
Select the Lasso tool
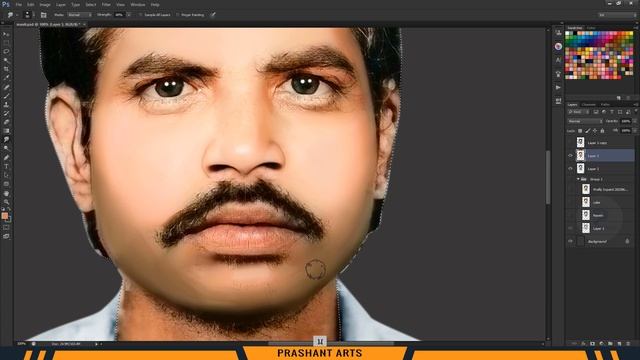pyautogui.click(x=6, y=52)
